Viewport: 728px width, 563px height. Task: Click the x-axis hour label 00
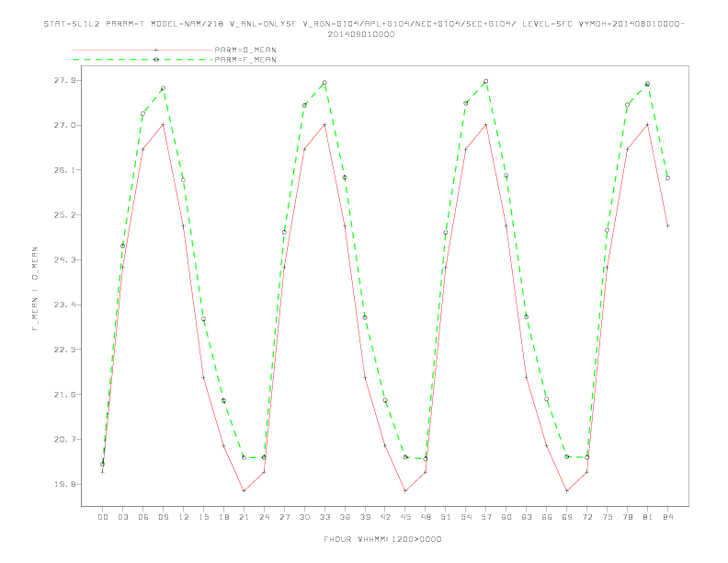click(103, 517)
